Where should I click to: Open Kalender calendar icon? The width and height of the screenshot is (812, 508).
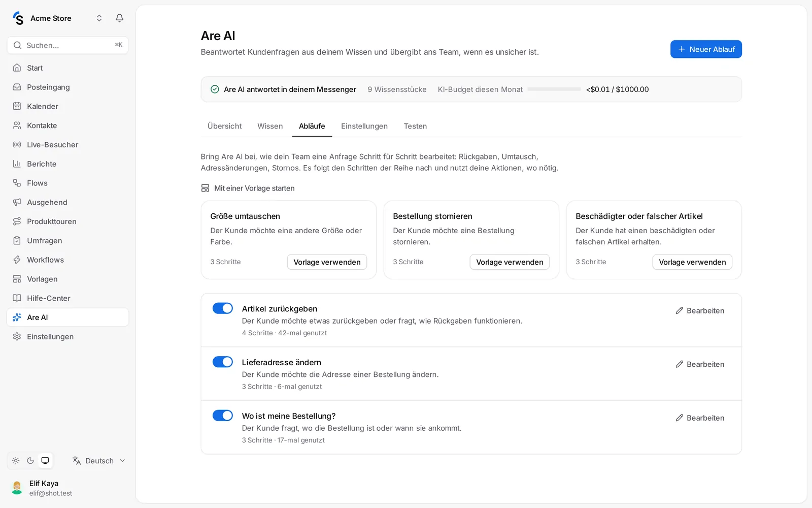tap(17, 106)
